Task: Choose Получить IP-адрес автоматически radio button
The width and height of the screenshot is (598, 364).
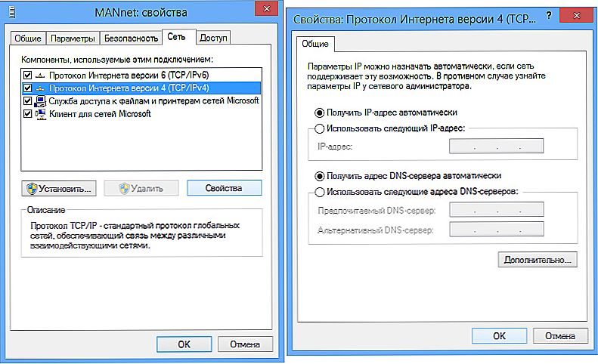Action: click(319, 113)
